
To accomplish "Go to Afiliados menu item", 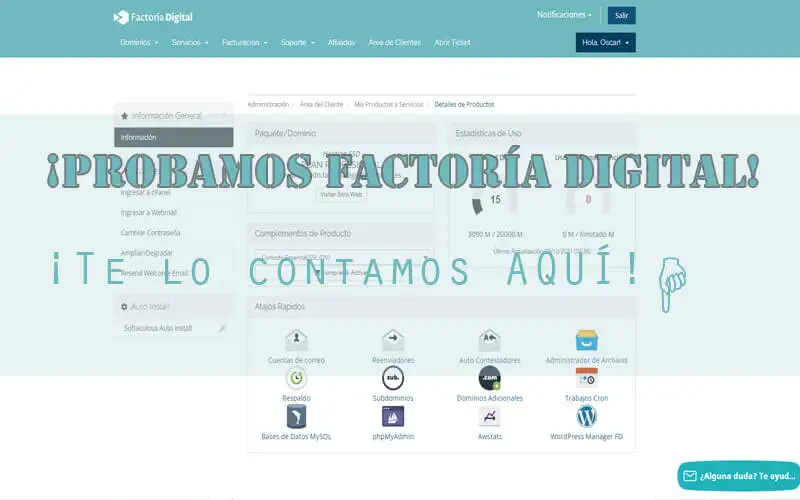I will [x=341, y=42].
